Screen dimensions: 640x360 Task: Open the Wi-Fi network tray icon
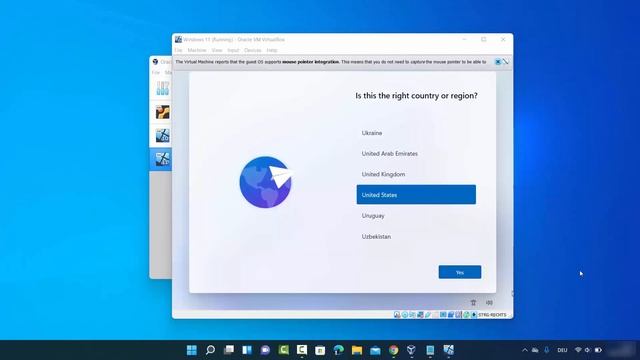[x=578, y=350]
